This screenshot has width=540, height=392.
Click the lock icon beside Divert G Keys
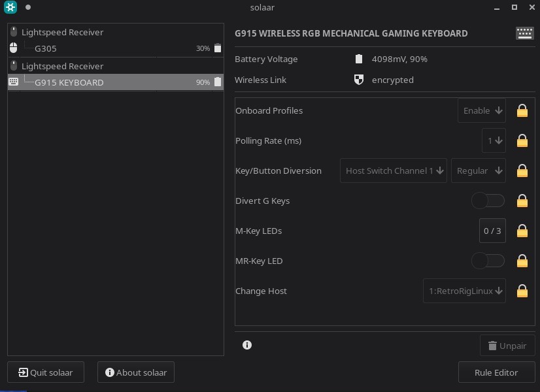click(522, 201)
